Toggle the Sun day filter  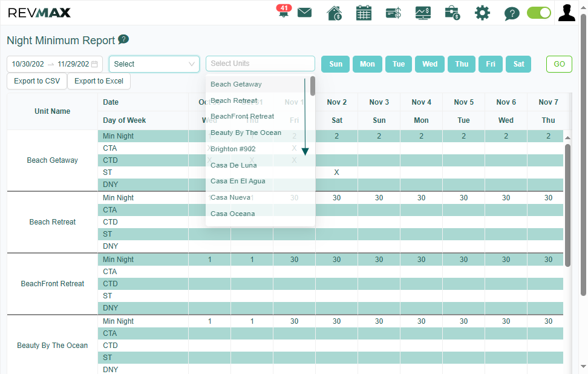pos(336,64)
